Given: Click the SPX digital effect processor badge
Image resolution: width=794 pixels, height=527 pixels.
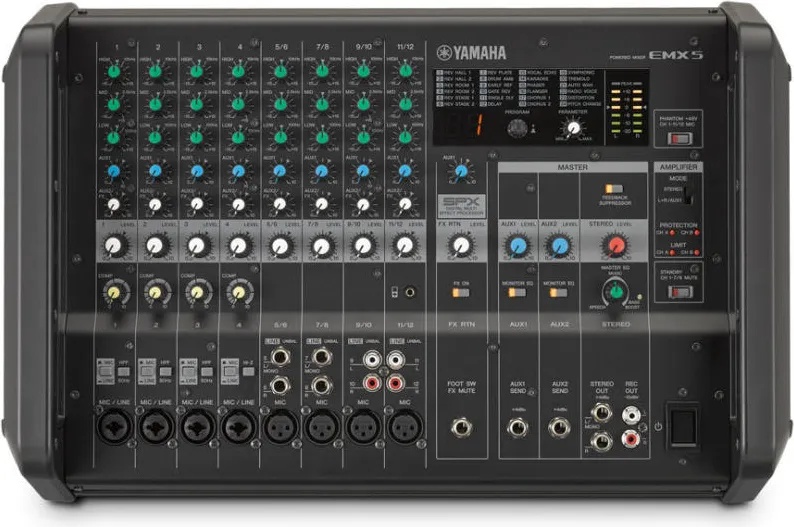Looking at the screenshot, I should (x=461, y=206).
